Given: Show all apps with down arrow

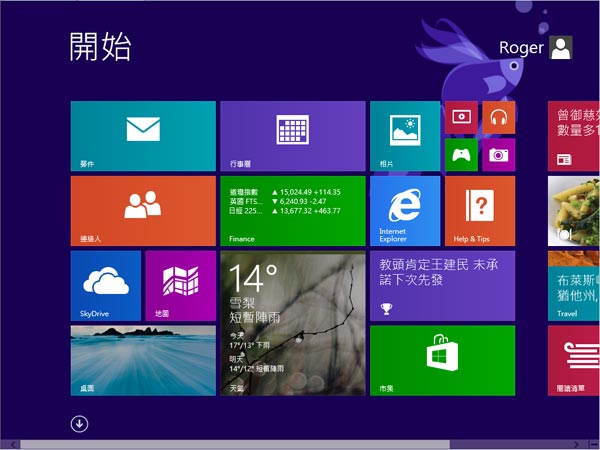Looking at the screenshot, I should tap(79, 423).
